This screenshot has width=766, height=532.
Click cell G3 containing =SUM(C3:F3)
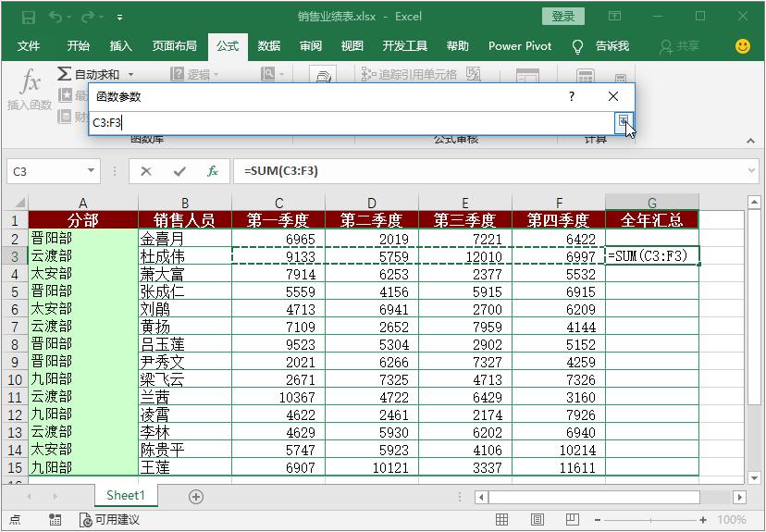pyautogui.click(x=652, y=256)
